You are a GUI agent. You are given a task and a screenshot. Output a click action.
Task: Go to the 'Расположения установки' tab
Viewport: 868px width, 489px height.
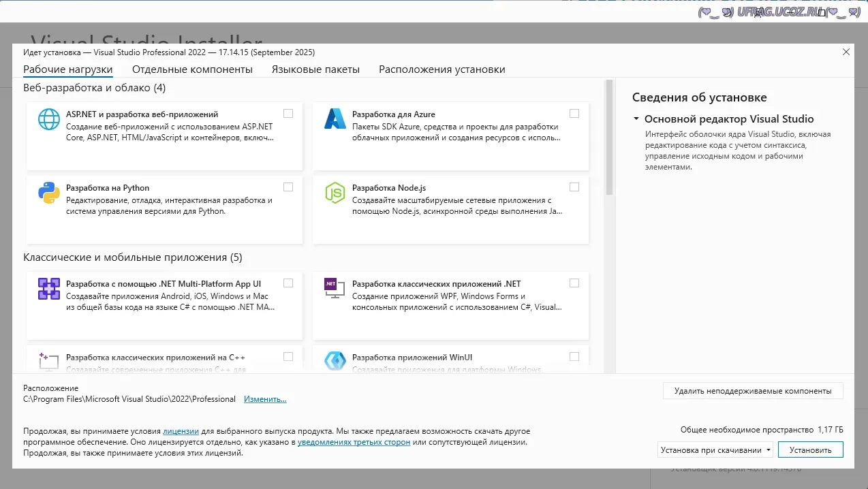[x=442, y=69]
